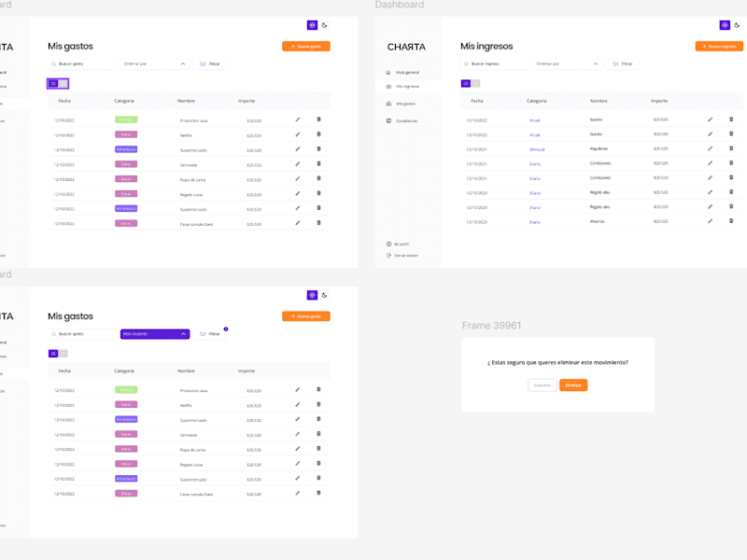Screen dimensions: 747x560
Task: Open Filtrar with badge in Más reciente frame
Action: 210,334
